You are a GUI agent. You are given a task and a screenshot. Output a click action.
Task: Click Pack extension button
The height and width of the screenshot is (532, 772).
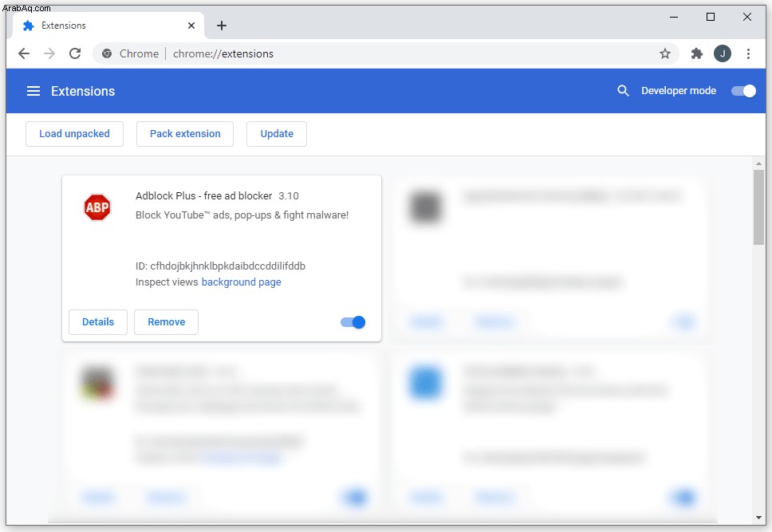(x=185, y=134)
